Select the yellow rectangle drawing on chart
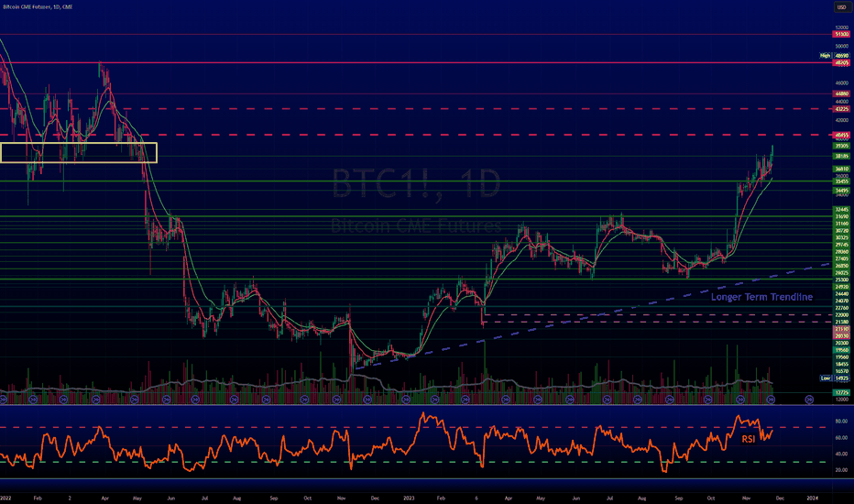Image resolution: width=854 pixels, height=504 pixels. (x=79, y=152)
